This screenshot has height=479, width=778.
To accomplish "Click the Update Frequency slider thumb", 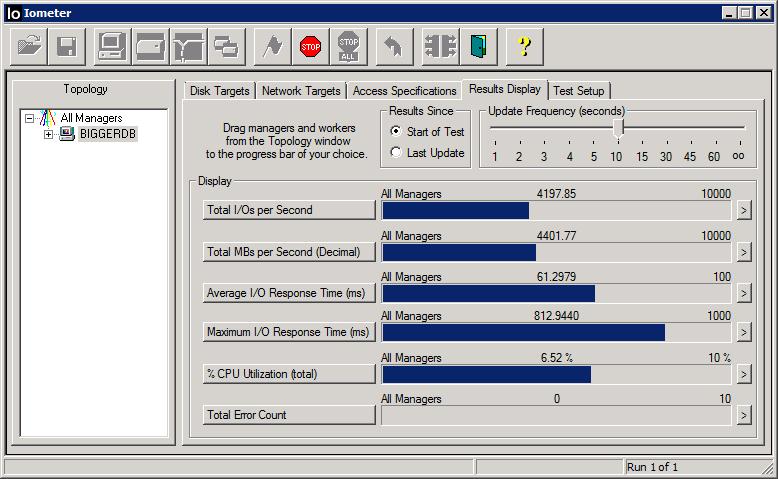I will click(x=618, y=128).
